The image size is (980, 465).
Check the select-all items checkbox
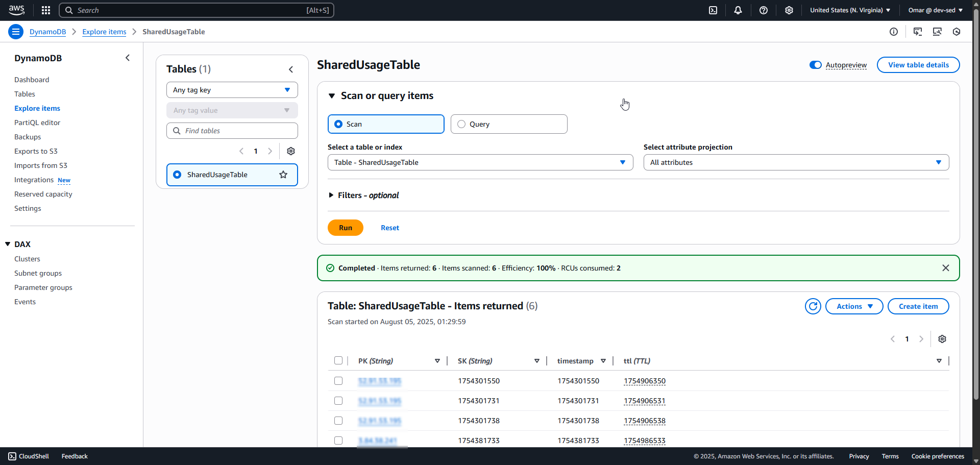point(338,360)
